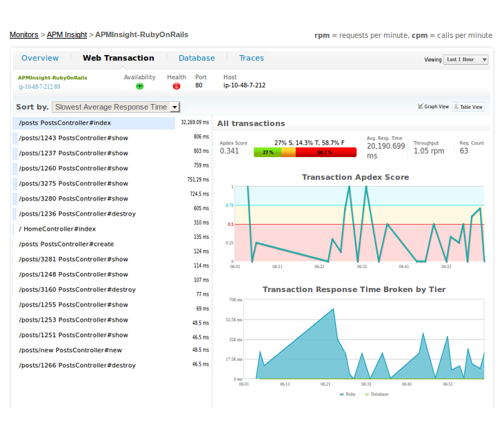Switch to Table View
The width and height of the screenshot is (504, 434).
tap(468, 107)
